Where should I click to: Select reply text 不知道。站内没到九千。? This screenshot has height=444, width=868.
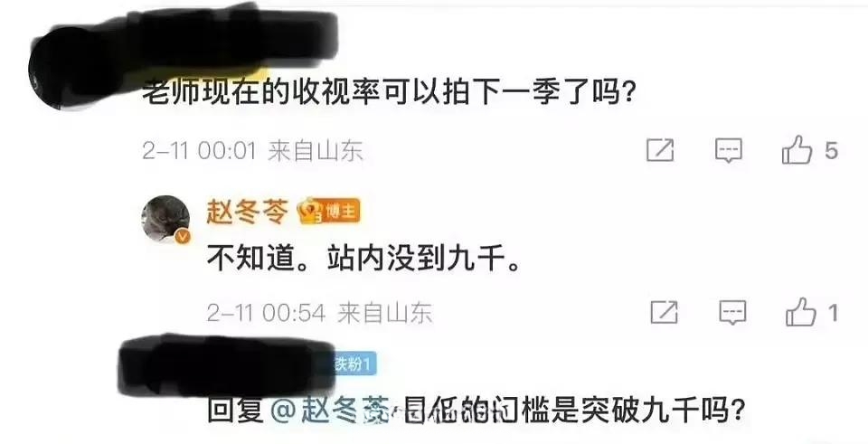(x=364, y=260)
